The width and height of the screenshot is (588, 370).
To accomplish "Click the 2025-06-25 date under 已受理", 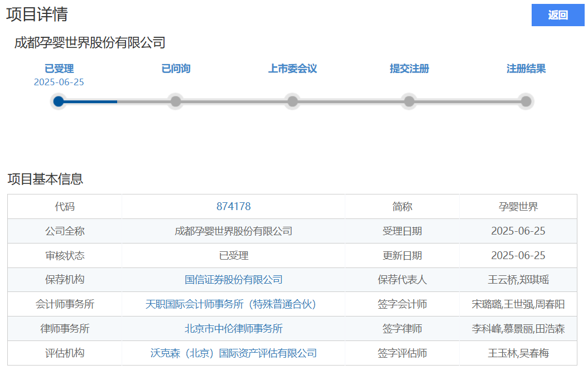I will click(59, 82).
